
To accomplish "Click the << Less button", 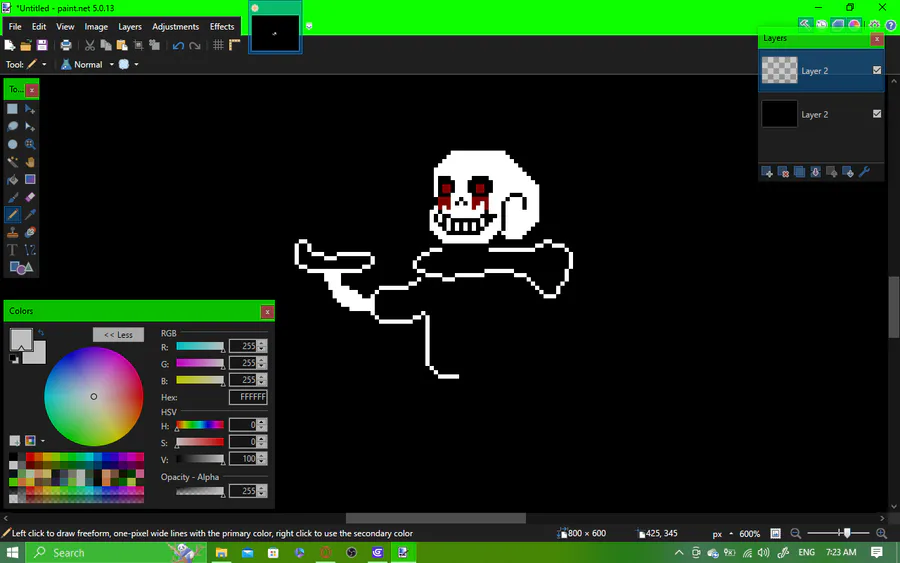I will click(x=118, y=335).
